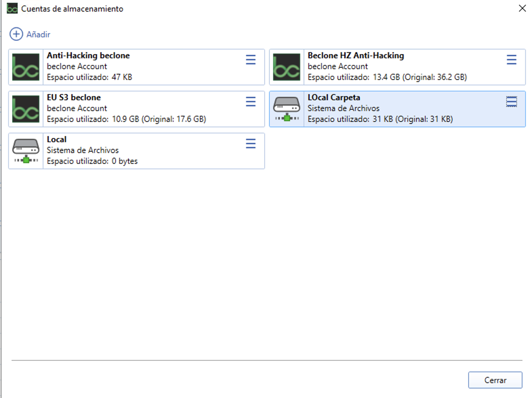The width and height of the screenshot is (532, 398).
Task: Select the Local account title
Action: tap(57, 139)
